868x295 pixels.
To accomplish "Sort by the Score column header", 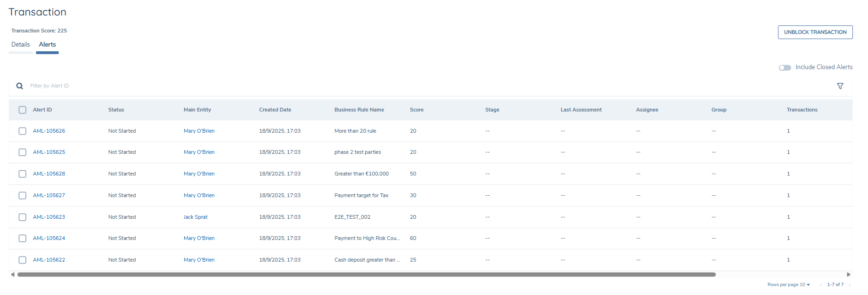I will click(x=417, y=110).
